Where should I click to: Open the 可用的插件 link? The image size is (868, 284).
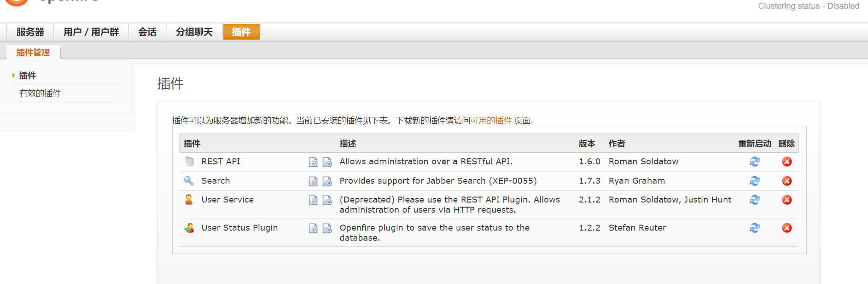tap(491, 121)
